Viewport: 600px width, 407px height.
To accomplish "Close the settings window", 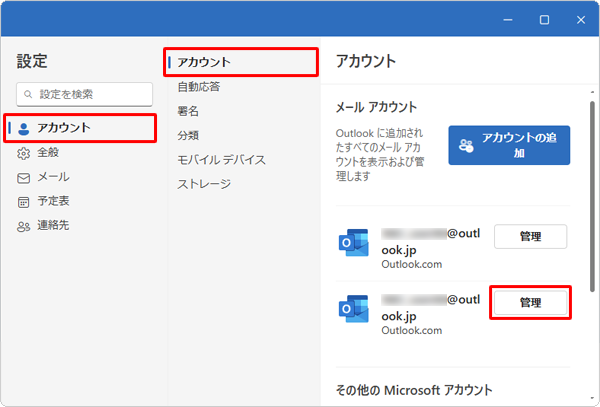I will (x=581, y=20).
